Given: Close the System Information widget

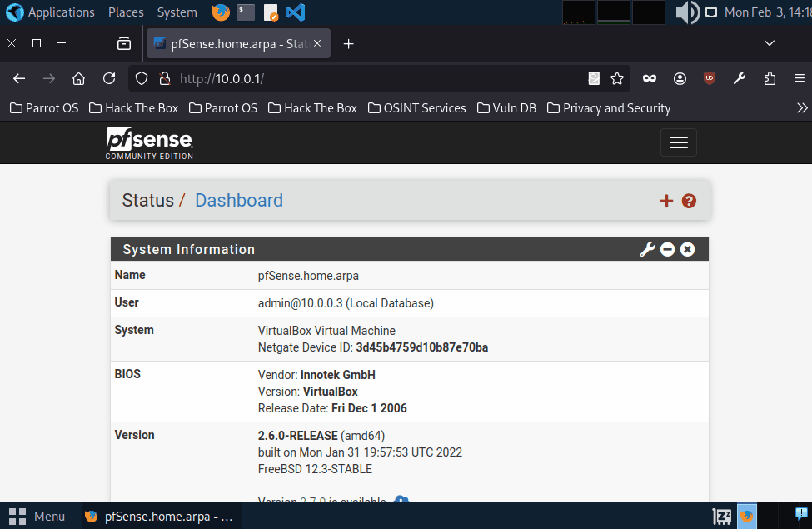Looking at the screenshot, I should (687, 249).
